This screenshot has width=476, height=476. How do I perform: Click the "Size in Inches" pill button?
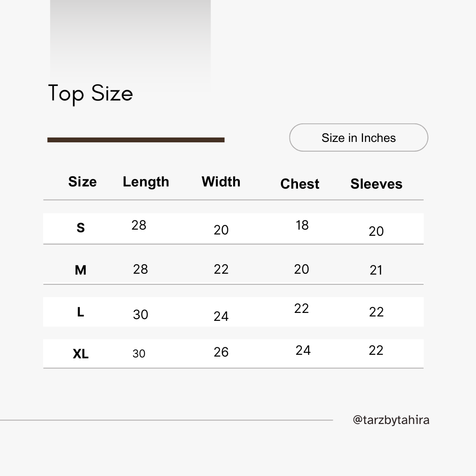358,138
